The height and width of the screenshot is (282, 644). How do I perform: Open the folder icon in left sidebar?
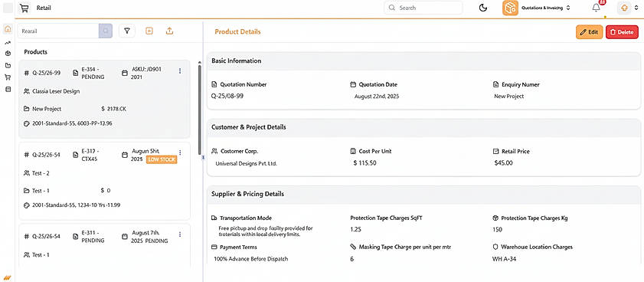point(8,65)
